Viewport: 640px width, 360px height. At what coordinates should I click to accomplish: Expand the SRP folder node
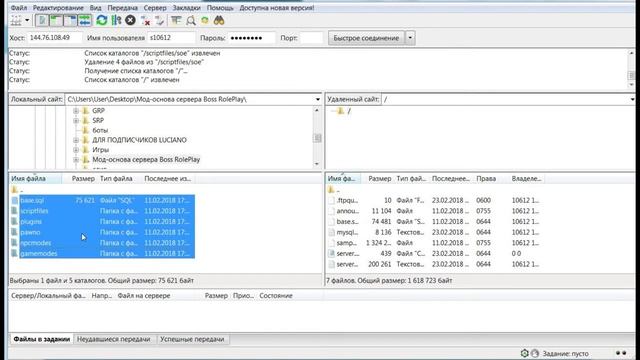coord(76,120)
